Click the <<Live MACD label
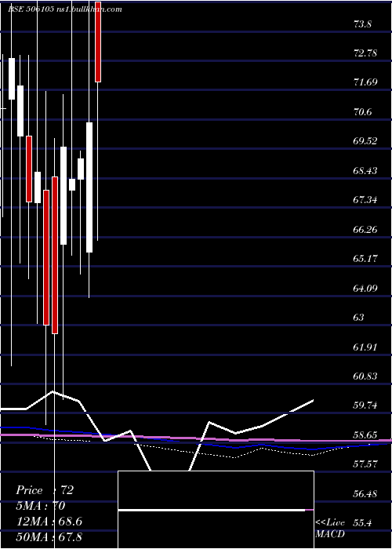 tap(330, 529)
